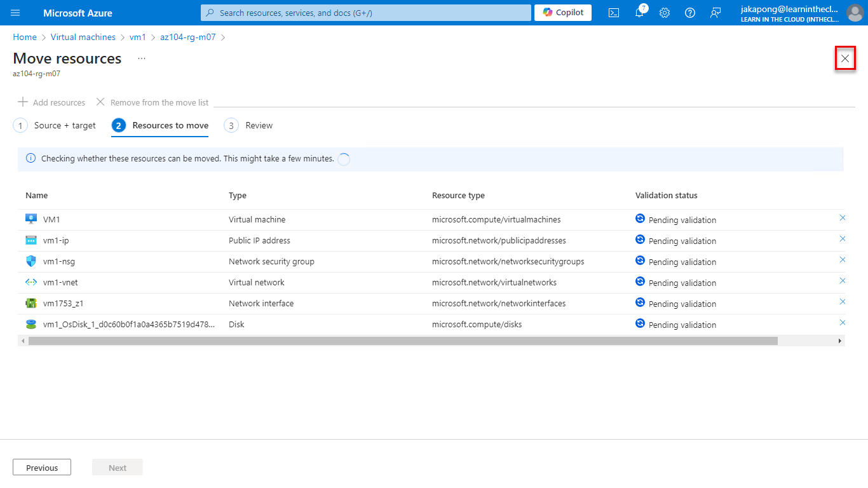Image resolution: width=868 pixels, height=488 pixels.
Task: Open the ellipsis more options menu
Action: tap(142, 58)
